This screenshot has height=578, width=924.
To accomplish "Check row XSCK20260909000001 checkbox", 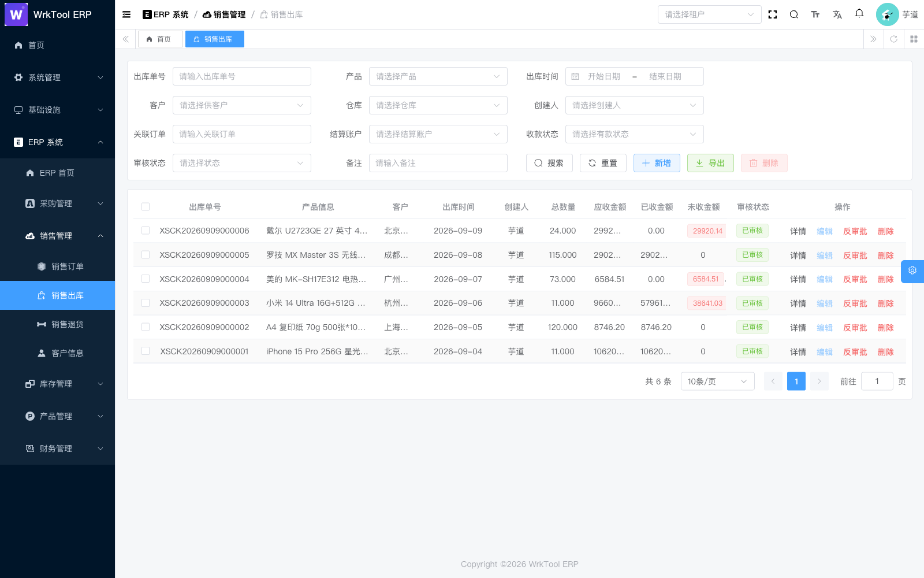I will (x=146, y=351).
